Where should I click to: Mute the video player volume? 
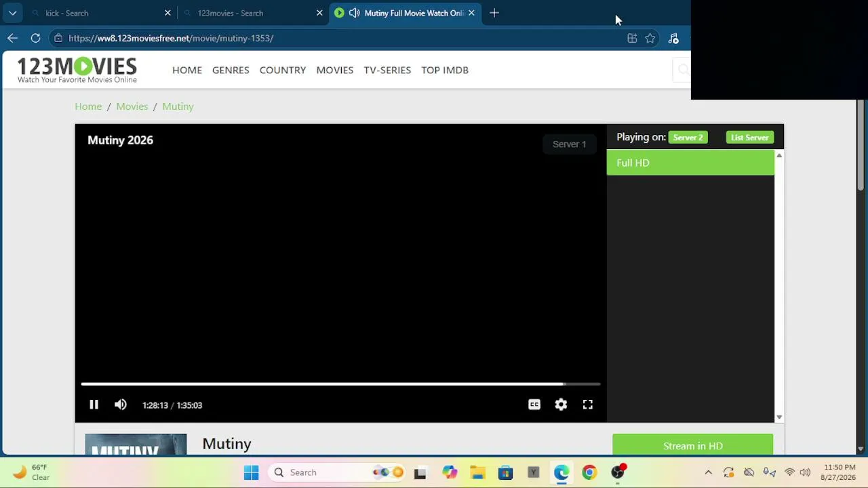click(121, 405)
